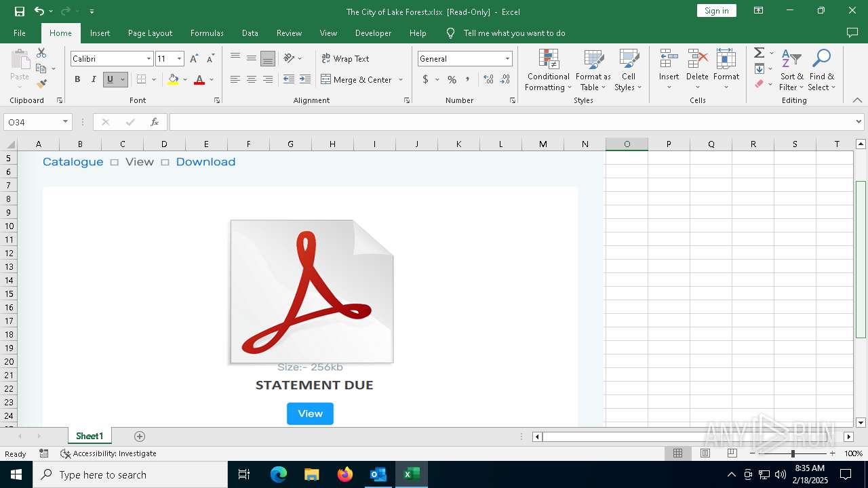This screenshot has height=488, width=868.
Task: Apply the Fill Color bucket
Action: click(173, 79)
